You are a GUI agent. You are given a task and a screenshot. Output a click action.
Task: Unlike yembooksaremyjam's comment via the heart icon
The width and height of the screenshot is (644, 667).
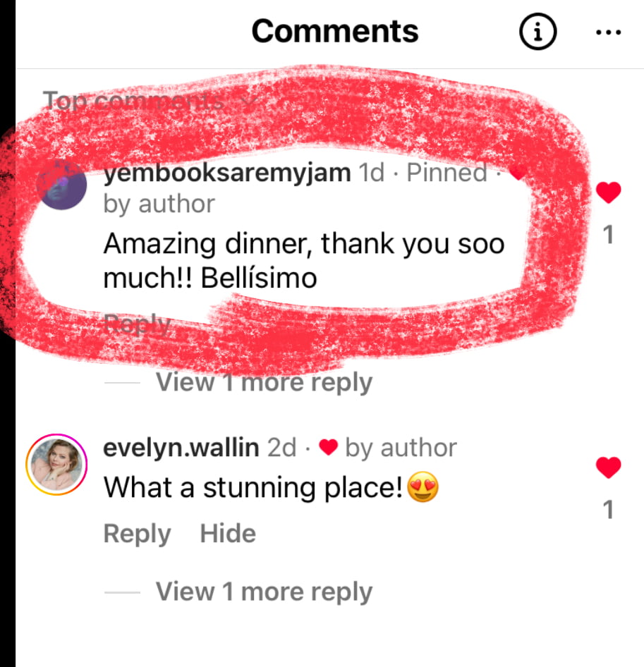click(x=608, y=192)
